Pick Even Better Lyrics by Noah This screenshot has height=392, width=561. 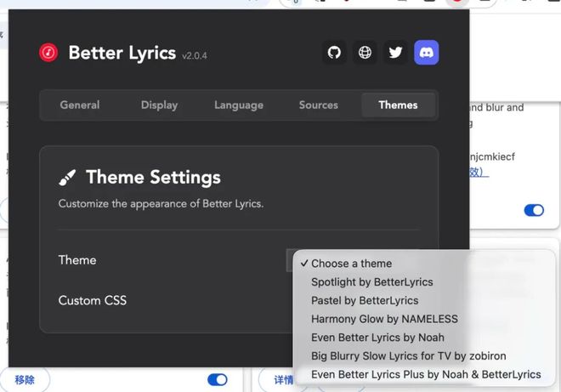(377, 338)
